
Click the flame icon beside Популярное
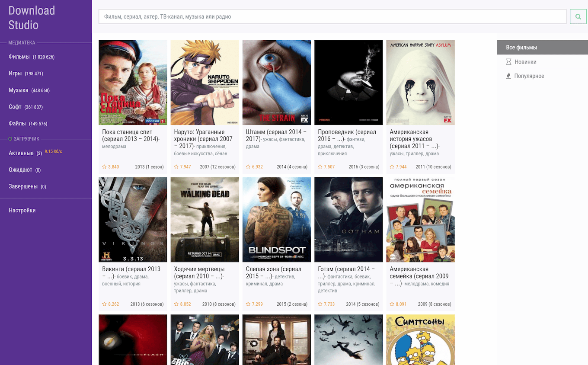(508, 76)
